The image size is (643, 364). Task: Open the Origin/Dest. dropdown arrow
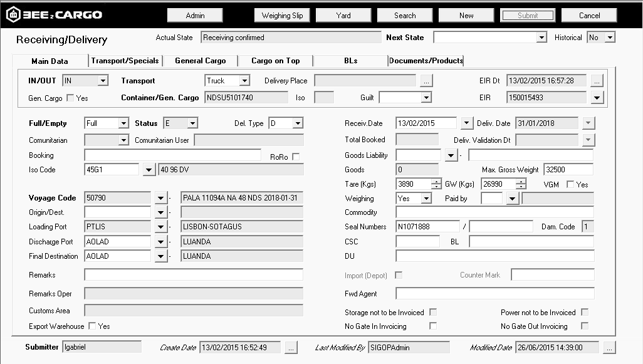[x=160, y=212]
